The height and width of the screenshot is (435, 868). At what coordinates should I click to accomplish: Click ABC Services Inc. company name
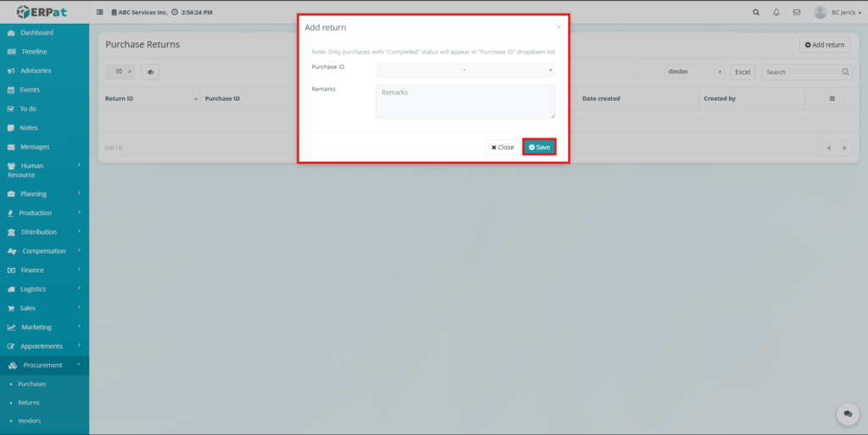pyautogui.click(x=142, y=12)
